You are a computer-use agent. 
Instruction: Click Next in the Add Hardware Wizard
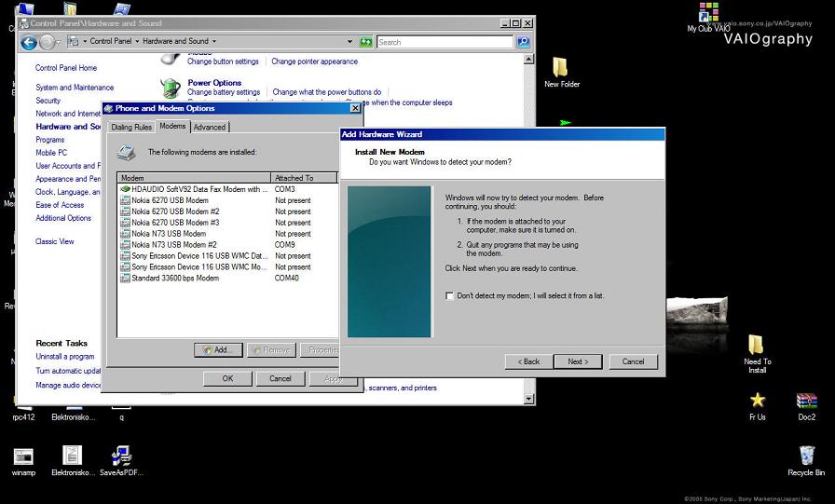coord(577,361)
